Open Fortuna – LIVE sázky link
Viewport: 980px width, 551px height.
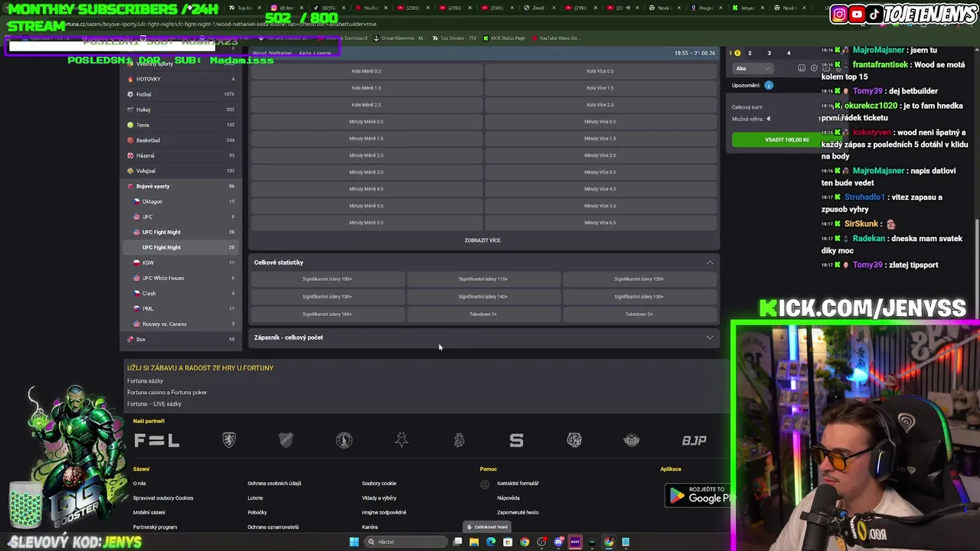[154, 404]
